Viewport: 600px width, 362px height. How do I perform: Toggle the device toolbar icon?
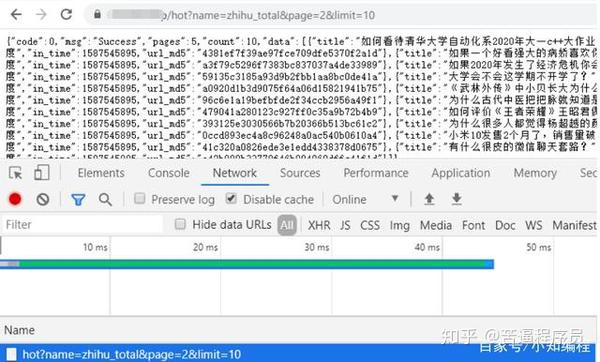(42, 173)
